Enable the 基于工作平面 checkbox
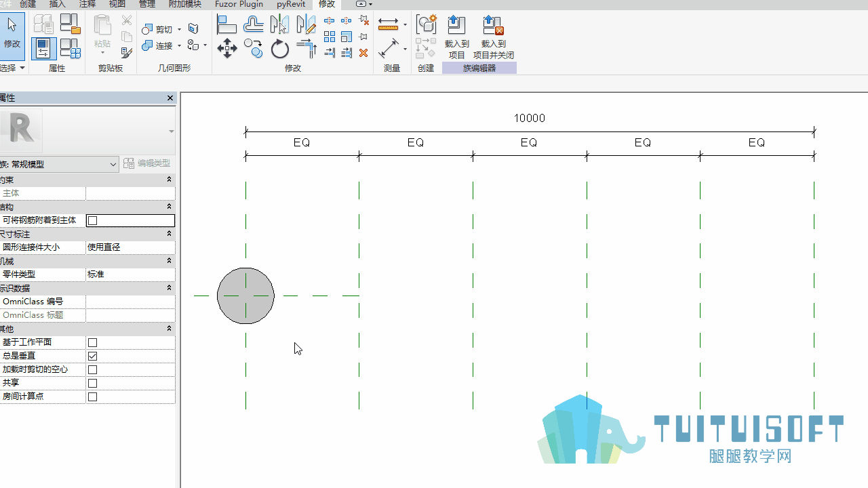868x488 pixels. pyautogui.click(x=93, y=342)
